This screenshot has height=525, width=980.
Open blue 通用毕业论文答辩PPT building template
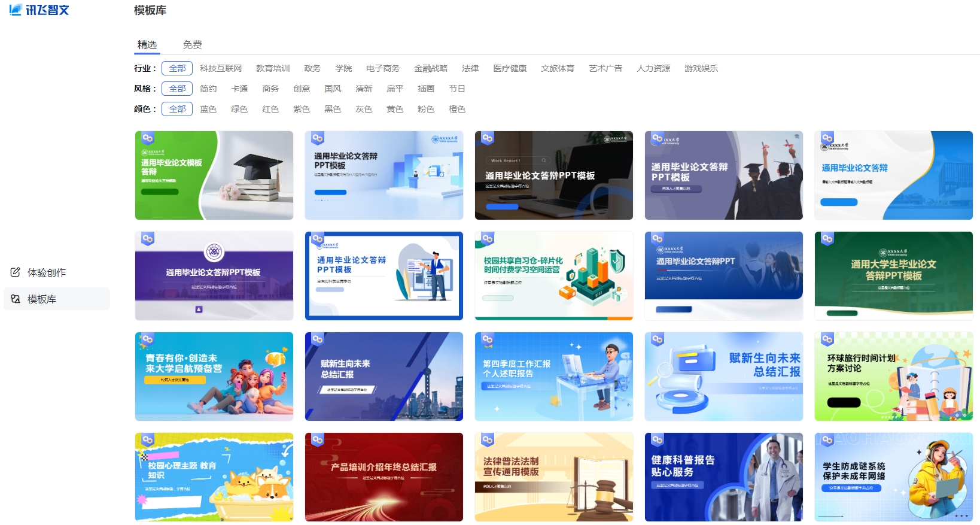coord(724,276)
